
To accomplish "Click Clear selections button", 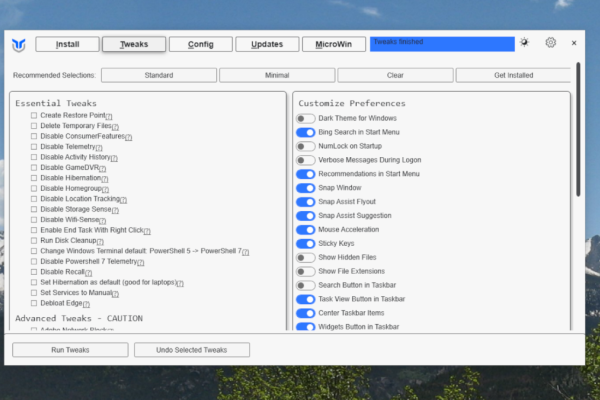I will tap(395, 75).
